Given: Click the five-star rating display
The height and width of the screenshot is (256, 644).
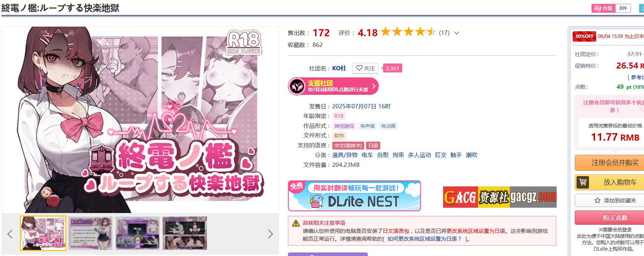Looking at the screenshot, I should [x=408, y=32].
